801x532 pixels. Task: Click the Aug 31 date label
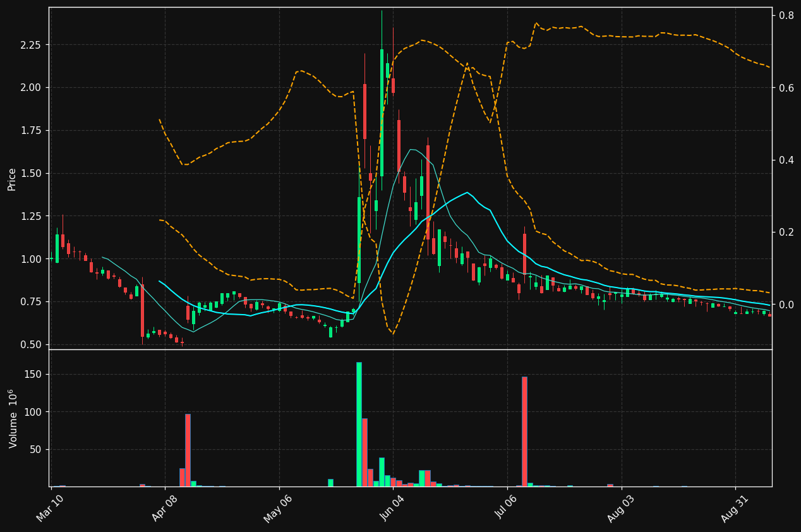(734, 509)
